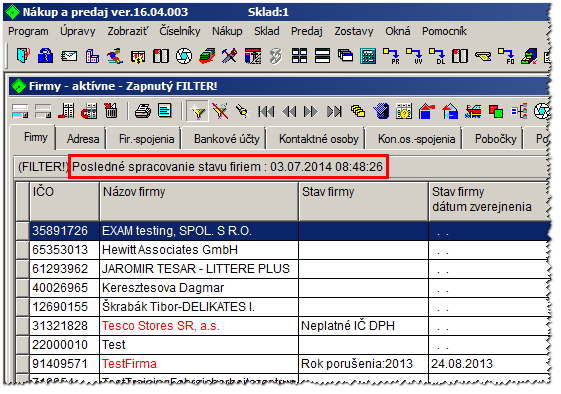Screen dimensions: 561x394
Task: Click the camera aperture icon in main toolbar
Action: click(184, 56)
